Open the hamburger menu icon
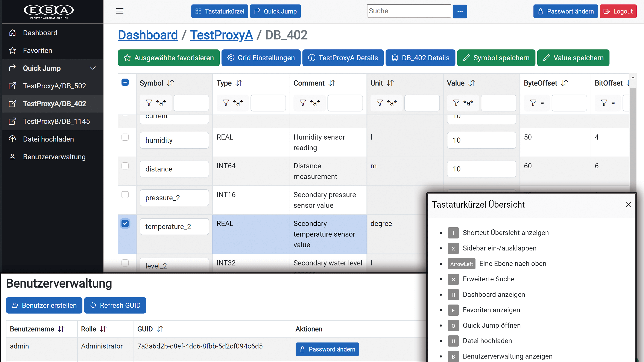The width and height of the screenshot is (644, 362). (x=120, y=11)
